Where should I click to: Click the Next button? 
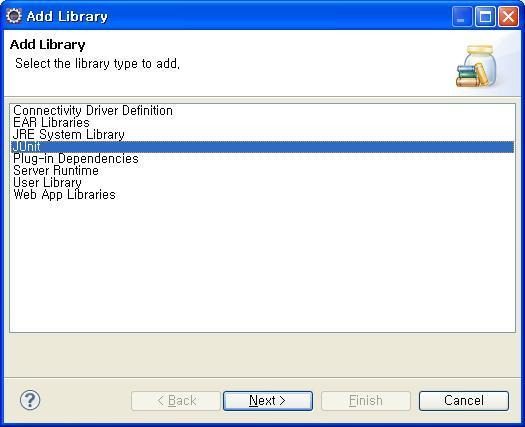(268, 401)
